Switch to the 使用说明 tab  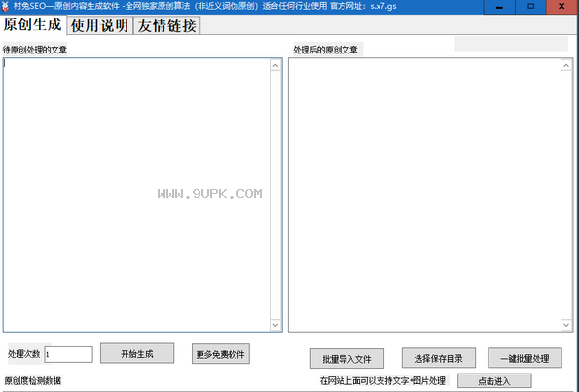(x=99, y=25)
